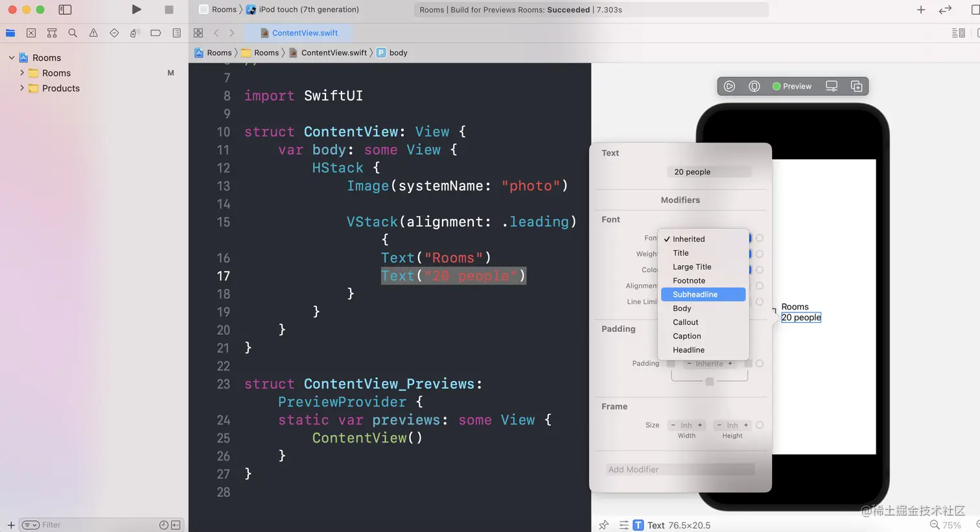Switch to the ContentView.swift editor tab
Image resolution: width=980 pixels, height=532 pixels.
(299, 33)
